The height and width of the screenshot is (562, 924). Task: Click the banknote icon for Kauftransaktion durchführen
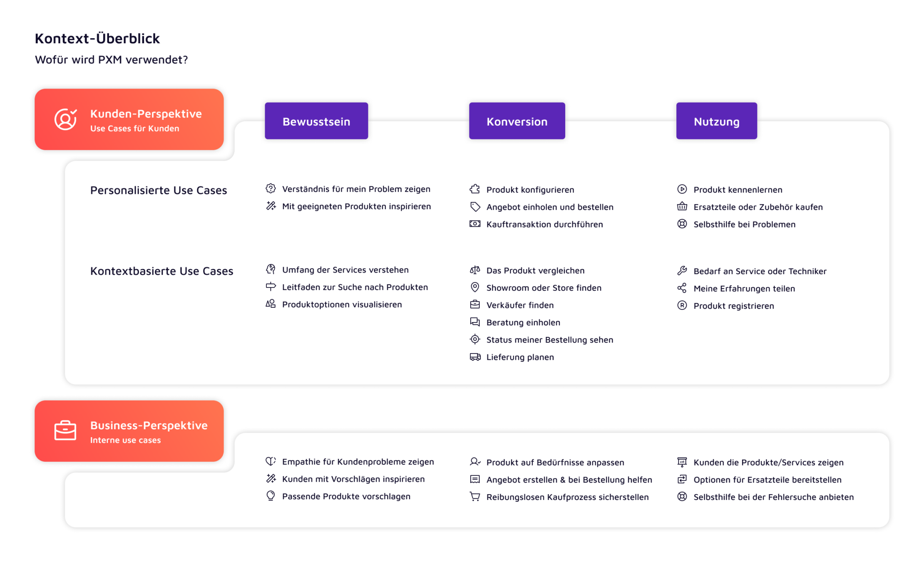[475, 224]
